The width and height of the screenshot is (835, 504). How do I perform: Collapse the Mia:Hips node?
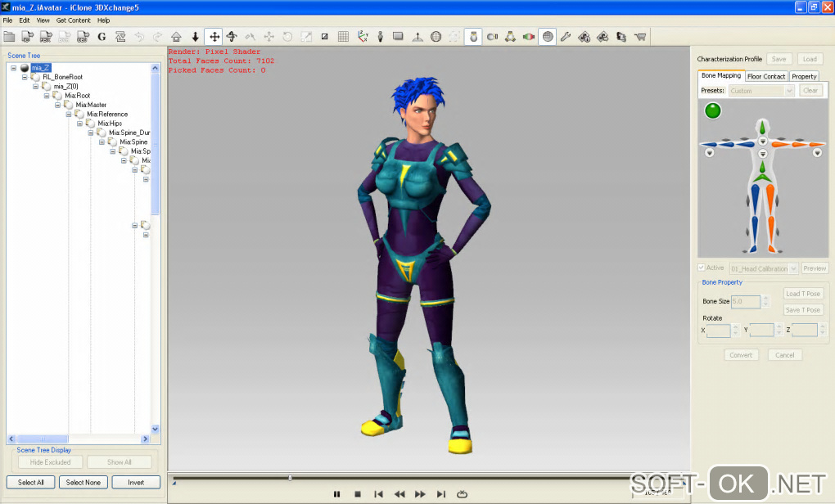80,124
